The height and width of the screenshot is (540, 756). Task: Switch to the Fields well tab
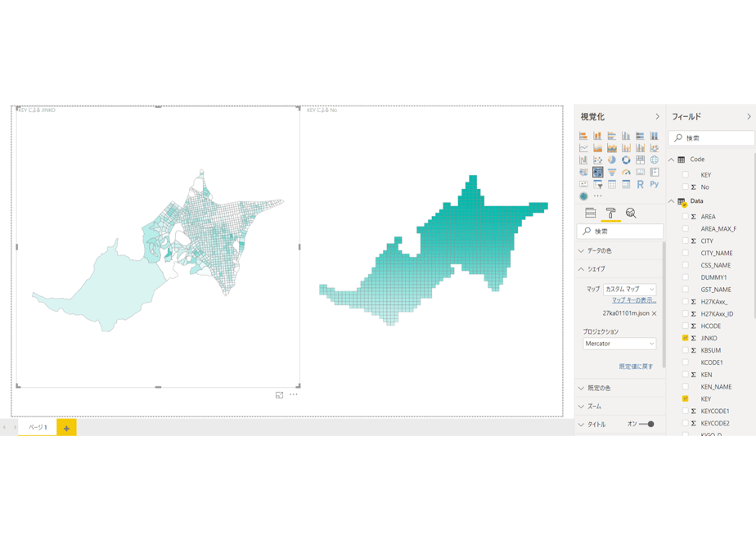pyautogui.click(x=590, y=213)
